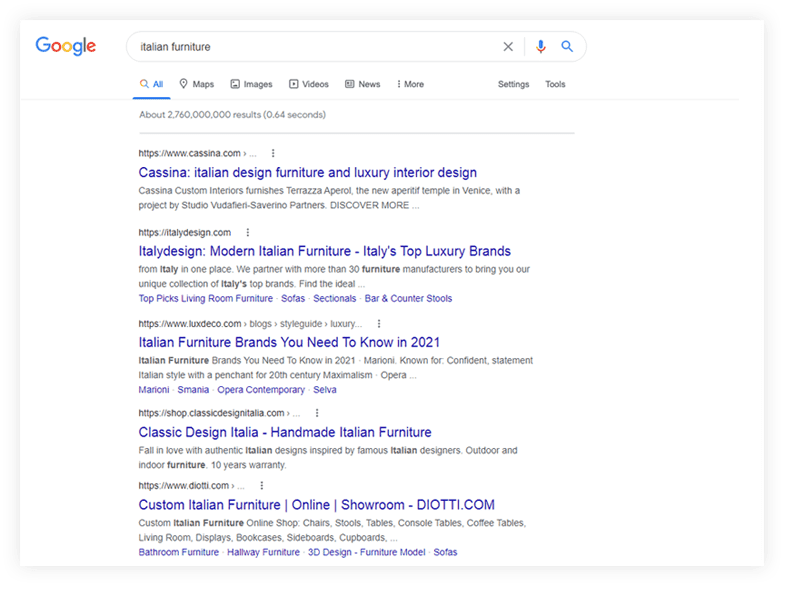Start voice search with microphone icon
The width and height of the screenshot is (785, 591).
pyautogui.click(x=541, y=47)
